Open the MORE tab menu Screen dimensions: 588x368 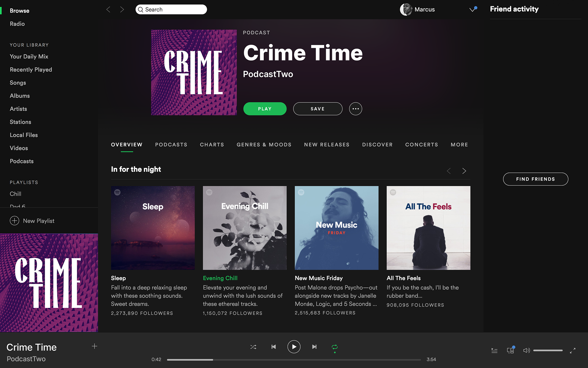(459, 145)
